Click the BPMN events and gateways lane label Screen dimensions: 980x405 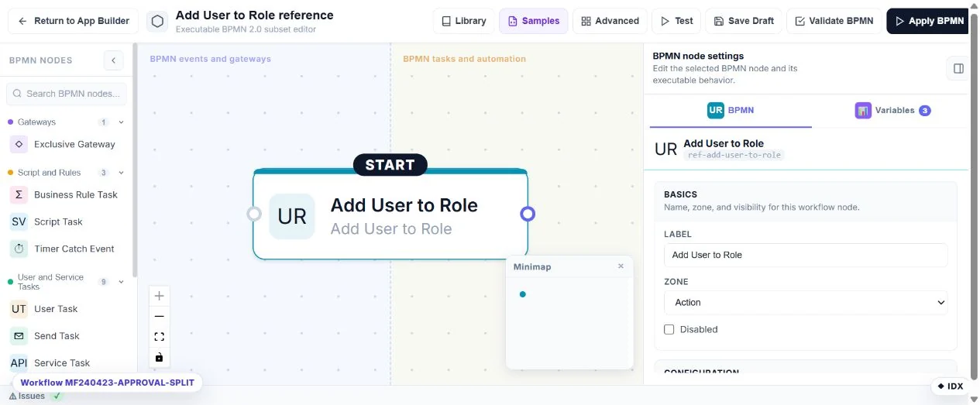point(210,59)
